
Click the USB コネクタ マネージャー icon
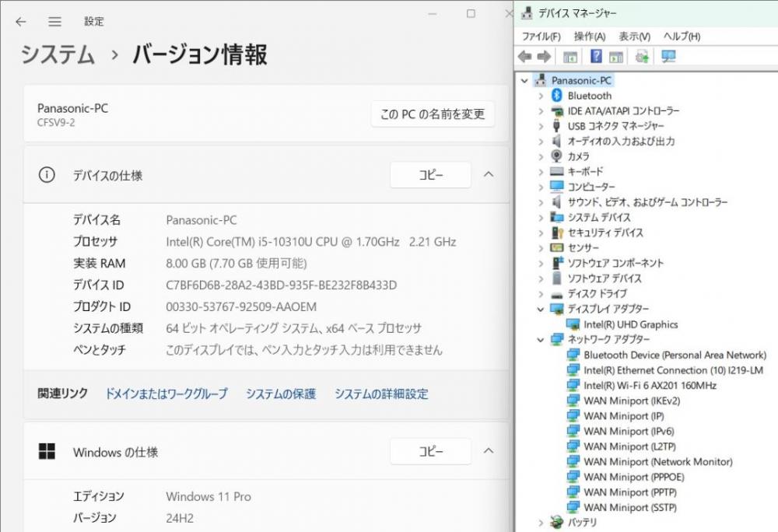tap(557, 126)
